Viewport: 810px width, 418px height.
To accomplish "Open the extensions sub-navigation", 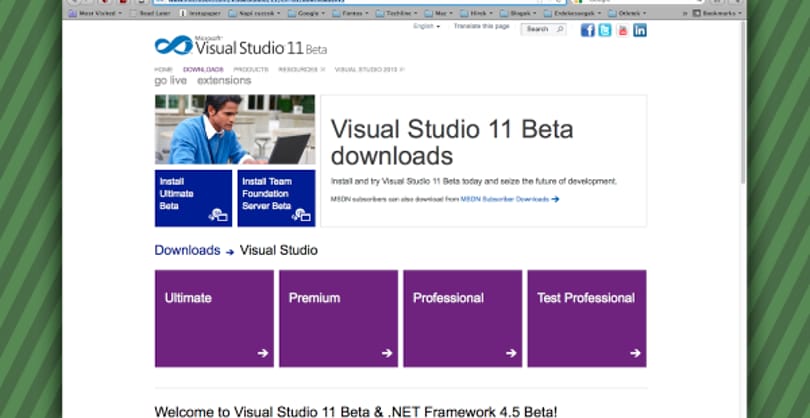I will point(224,81).
